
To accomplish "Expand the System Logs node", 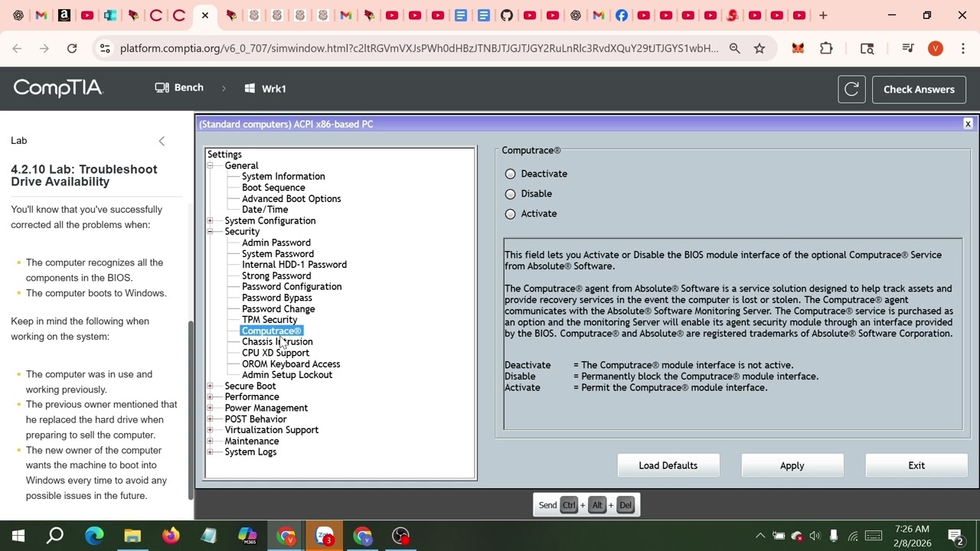I will click(x=210, y=452).
